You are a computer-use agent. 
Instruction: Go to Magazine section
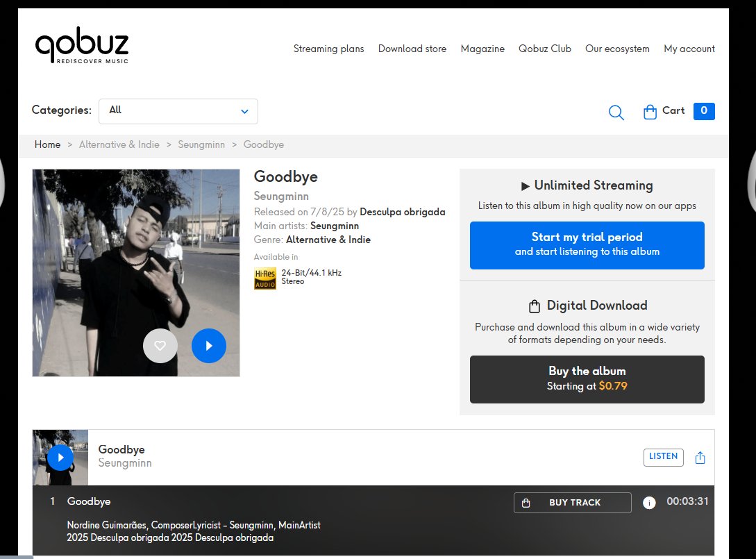(x=482, y=49)
